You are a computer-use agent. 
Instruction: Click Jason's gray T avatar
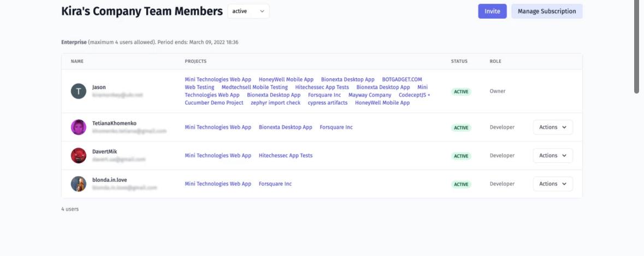click(x=79, y=91)
